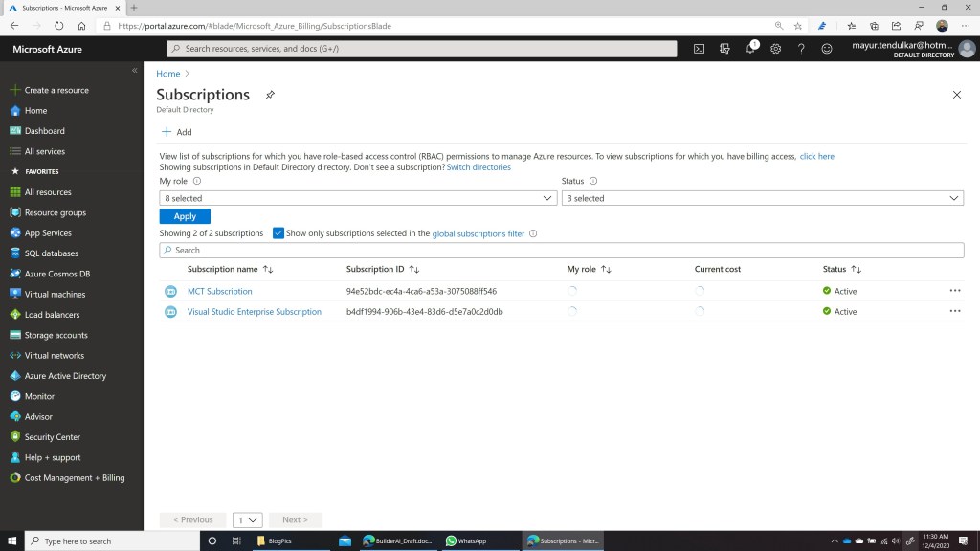Open the page number dropdown
Image resolution: width=980 pixels, height=551 pixels.
248,519
